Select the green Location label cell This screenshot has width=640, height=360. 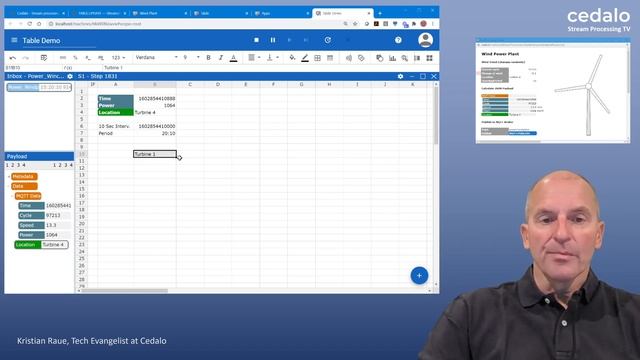click(116, 112)
